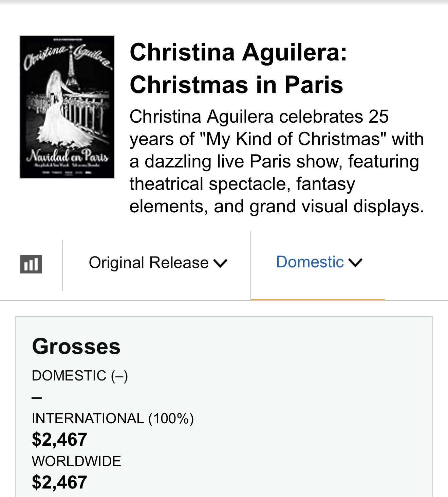Click the chevron beside Original Release
Viewport: 448px width, 497px height.
221,263
